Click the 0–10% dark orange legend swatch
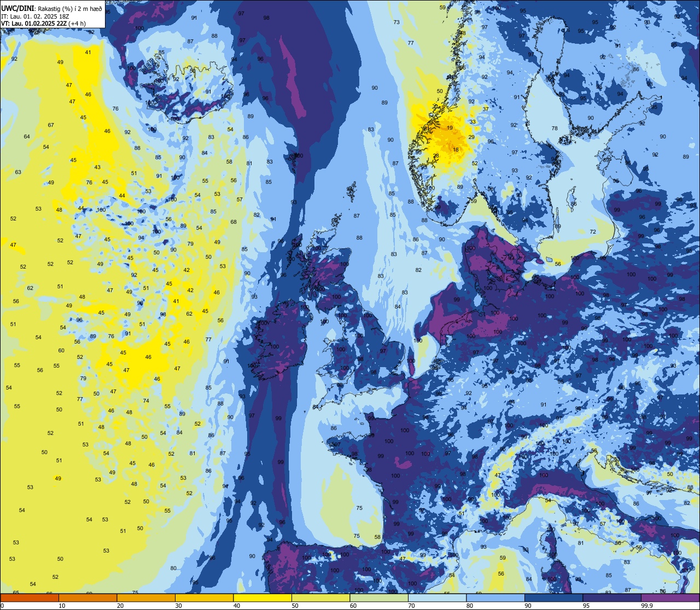 point(30,597)
